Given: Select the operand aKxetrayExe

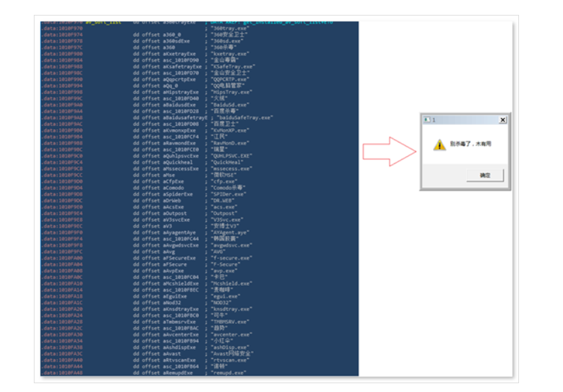Looking at the screenshot, I should click(179, 54).
